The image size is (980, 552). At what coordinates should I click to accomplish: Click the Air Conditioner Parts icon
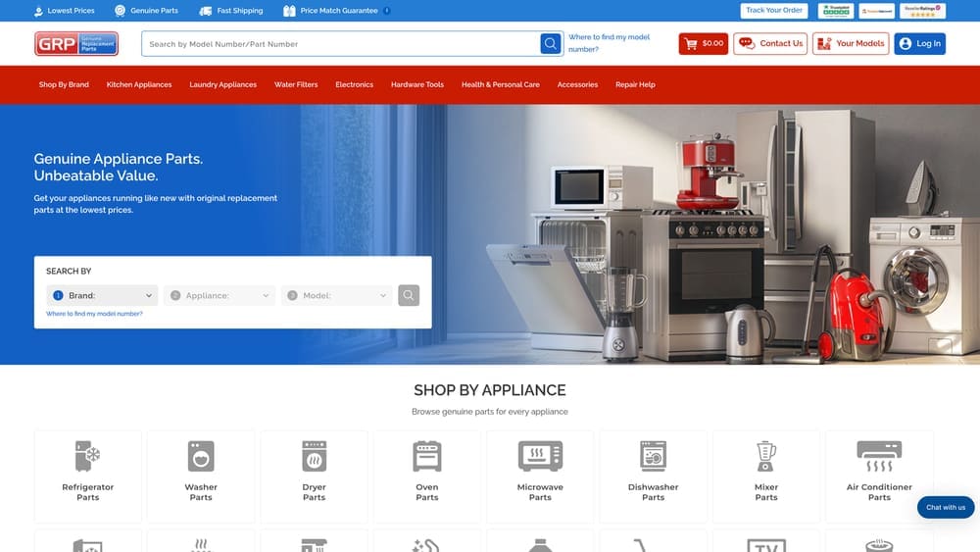pyautogui.click(x=879, y=454)
